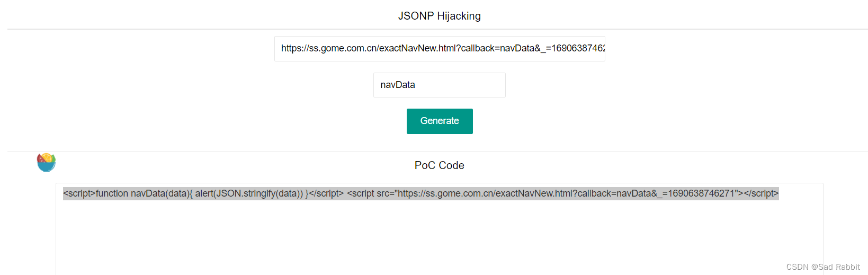
Task: Click the JSONP Hijacking heading
Action: (x=440, y=16)
